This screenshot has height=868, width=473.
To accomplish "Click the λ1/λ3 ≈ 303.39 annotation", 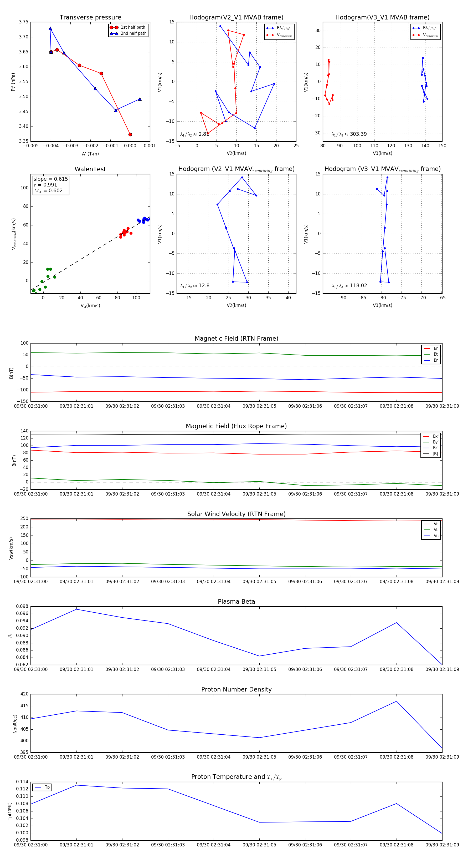I will point(349,134).
